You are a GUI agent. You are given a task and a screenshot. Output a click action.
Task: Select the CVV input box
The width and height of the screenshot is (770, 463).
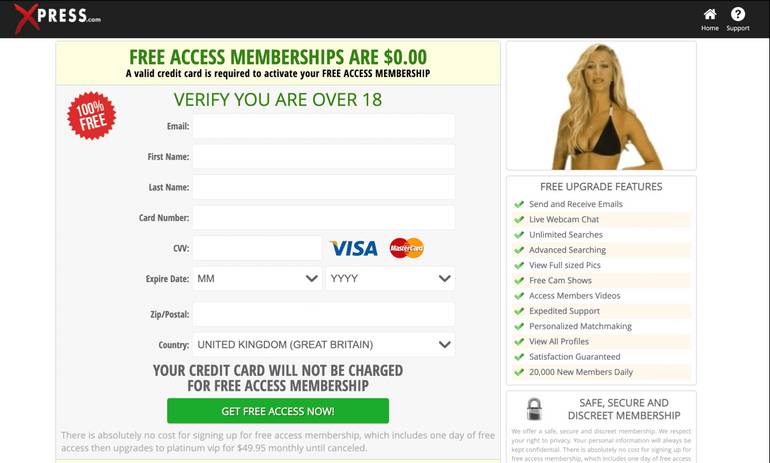point(257,248)
